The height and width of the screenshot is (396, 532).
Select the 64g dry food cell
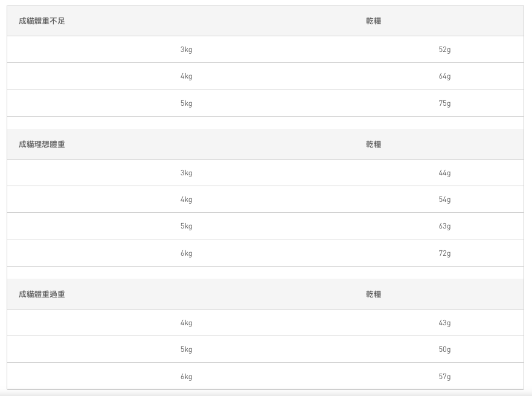tap(444, 76)
